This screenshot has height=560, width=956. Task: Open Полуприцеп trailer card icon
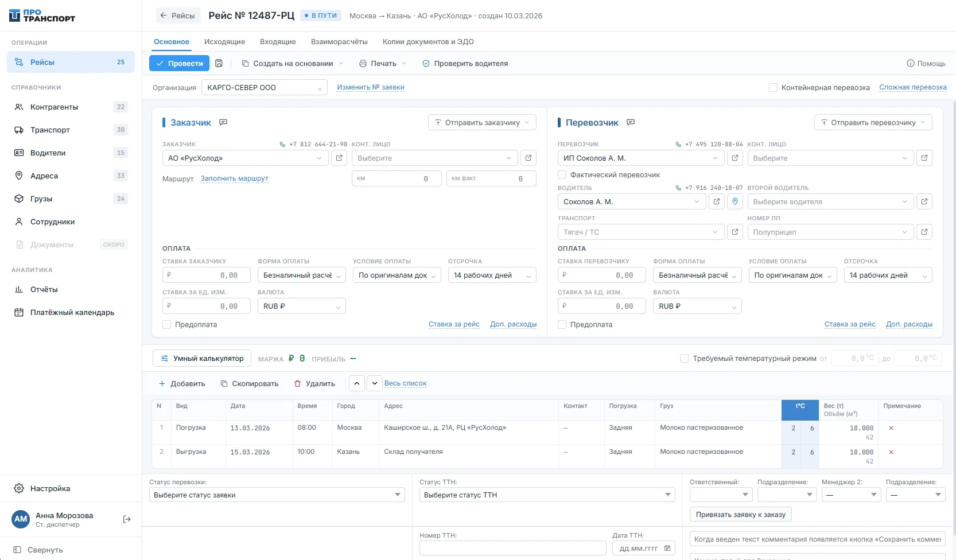point(924,232)
